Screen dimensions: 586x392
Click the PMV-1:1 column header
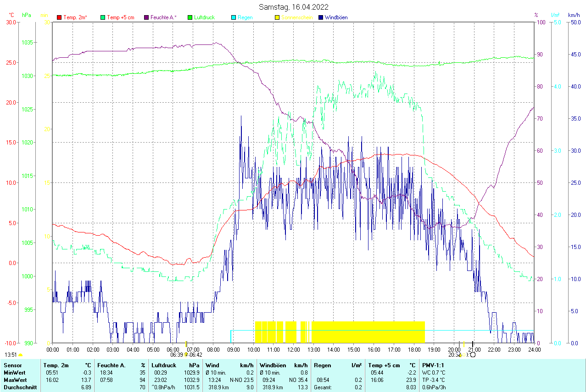point(433,365)
